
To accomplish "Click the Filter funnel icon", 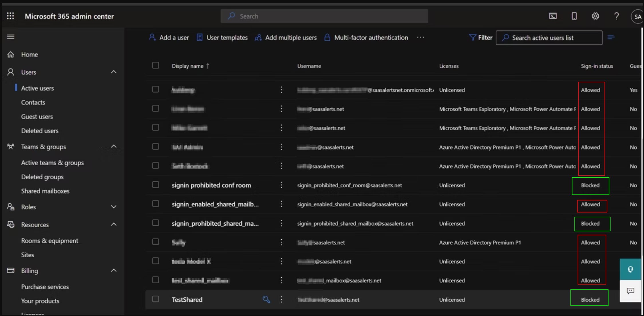I will click(x=473, y=37).
